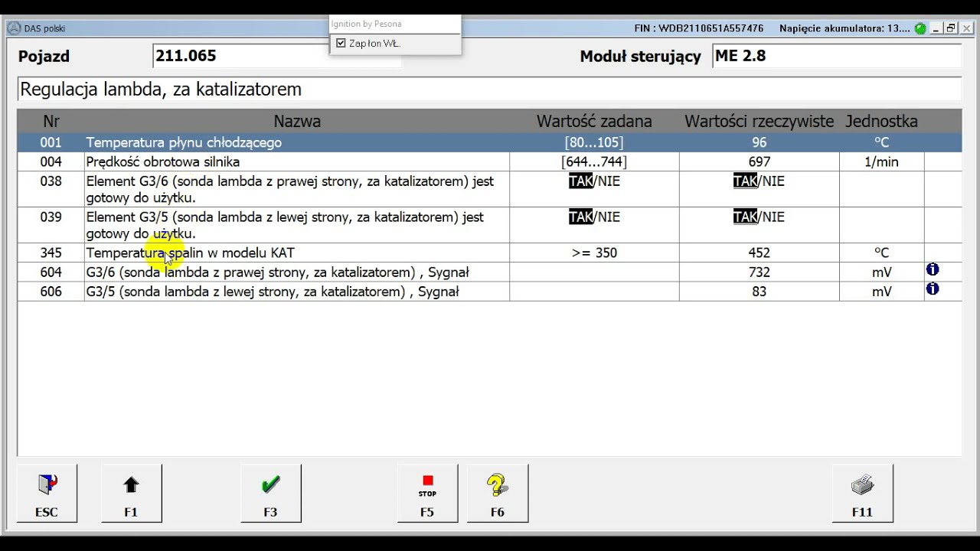Click the Wartość zadana column header
Screen dimensions: 980x551
point(594,121)
